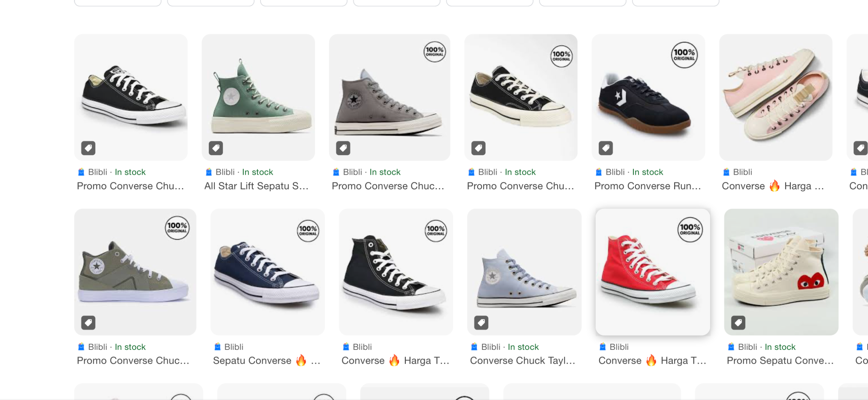Open the navy blue low-top Converse image

pyautogui.click(x=267, y=271)
